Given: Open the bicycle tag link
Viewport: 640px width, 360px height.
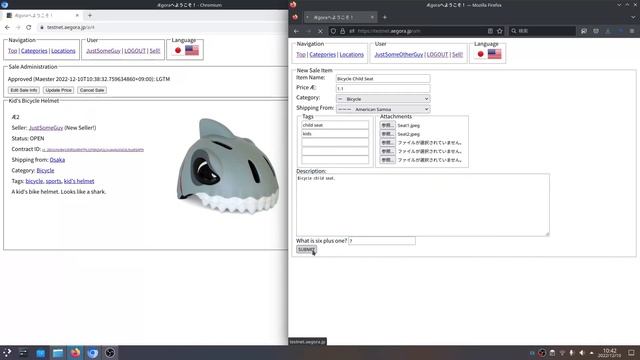Looking at the screenshot, I should coord(34,181).
